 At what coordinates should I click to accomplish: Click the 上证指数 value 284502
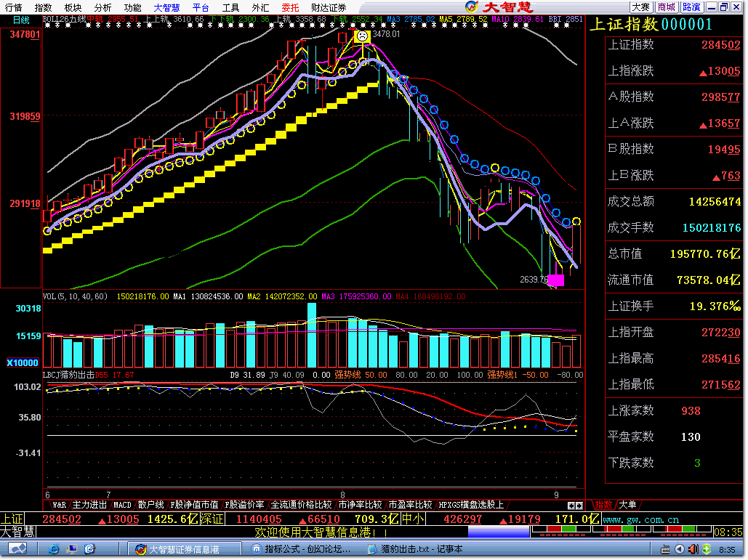tap(720, 45)
